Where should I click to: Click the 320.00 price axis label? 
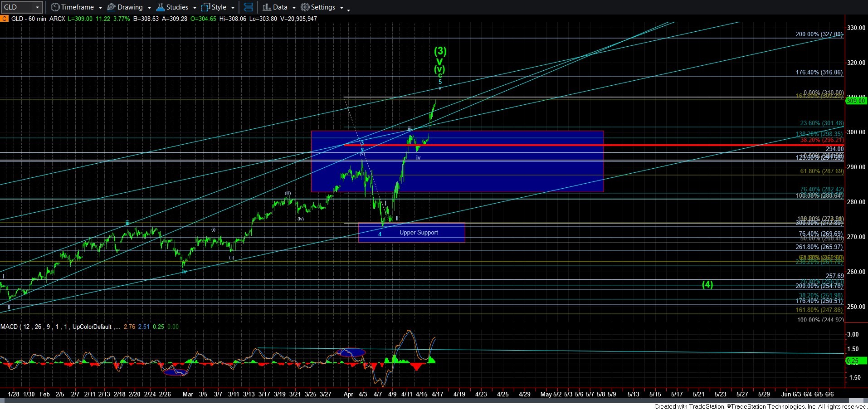pos(856,63)
